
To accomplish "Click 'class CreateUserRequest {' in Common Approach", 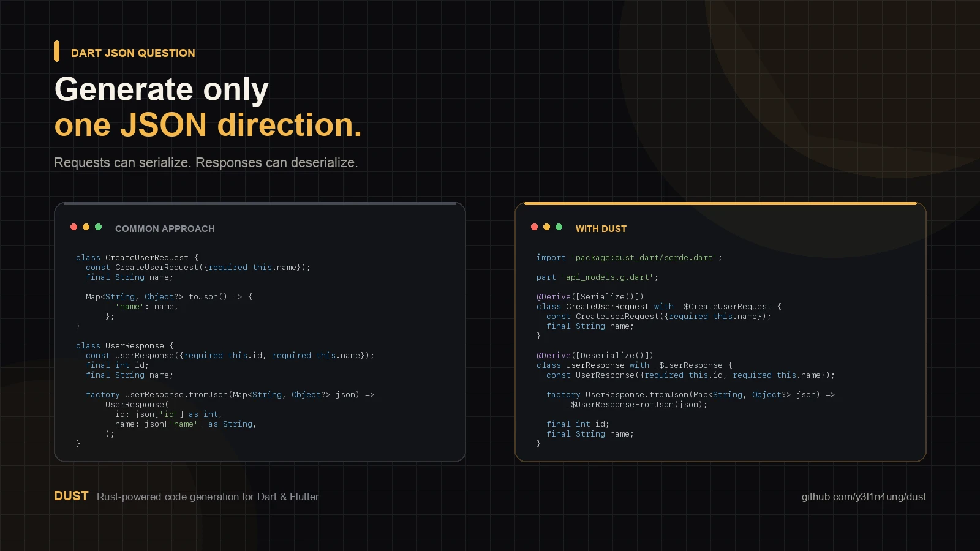I will pyautogui.click(x=137, y=258).
